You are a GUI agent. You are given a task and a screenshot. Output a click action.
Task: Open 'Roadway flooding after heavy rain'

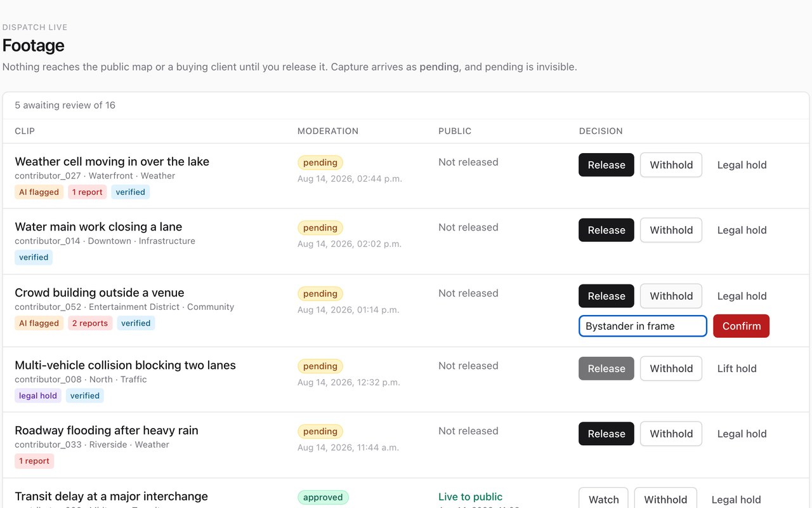pyautogui.click(x=107, y=431)
